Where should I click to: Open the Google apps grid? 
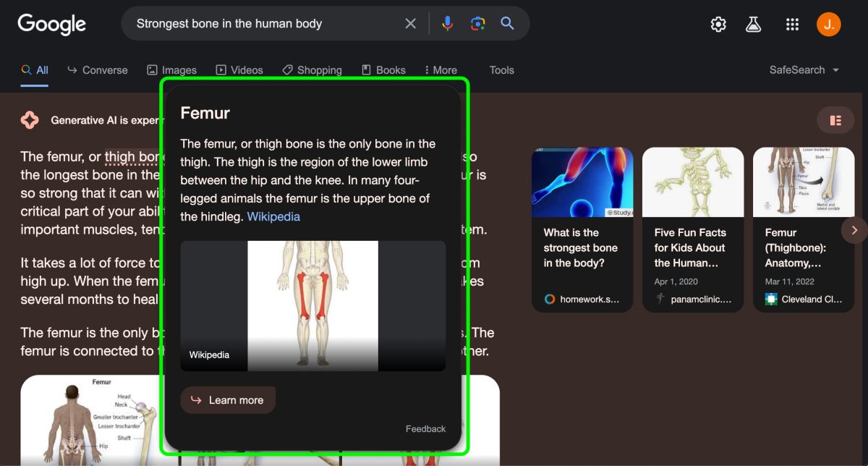(x=792, y=25)
